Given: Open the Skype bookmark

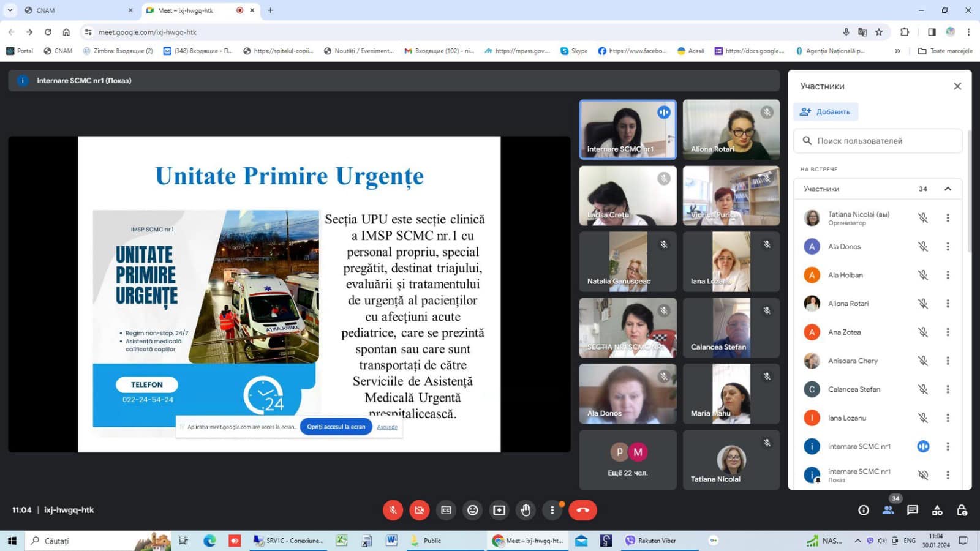Looking at the screenshot, I should pos(574,51).
